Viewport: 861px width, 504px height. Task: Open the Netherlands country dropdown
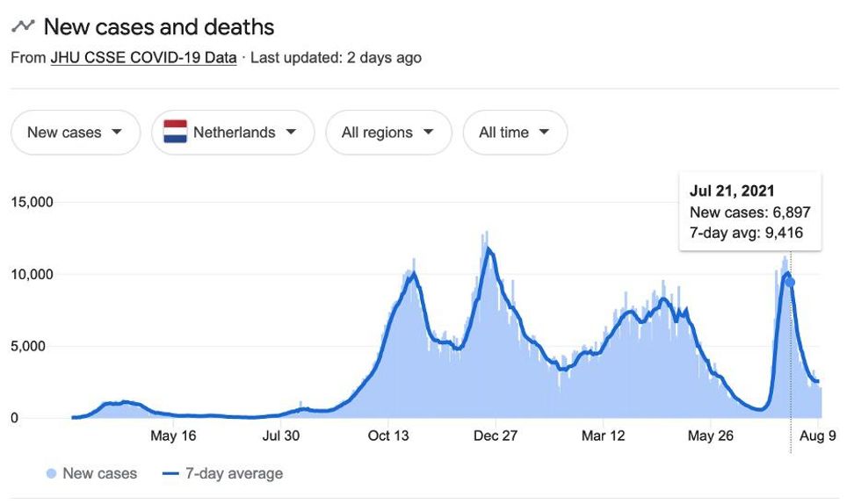[x=233, y=133]
